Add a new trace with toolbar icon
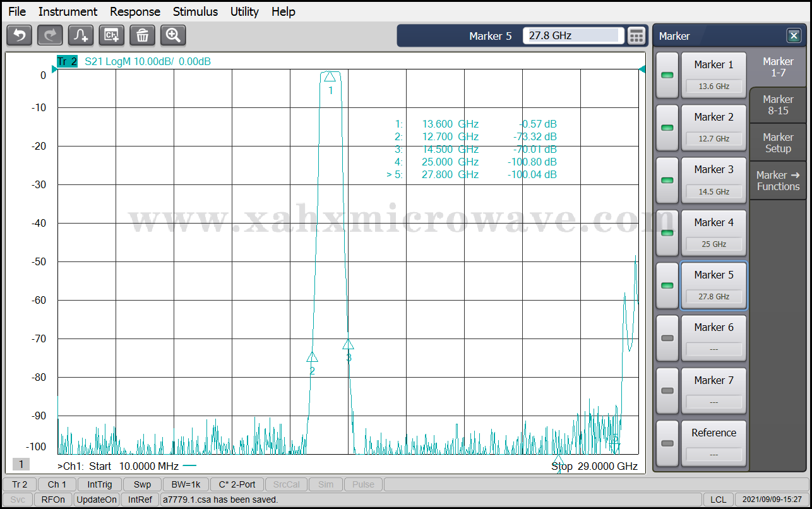Screen dimensions: 812x509 [x=81, y=35]
